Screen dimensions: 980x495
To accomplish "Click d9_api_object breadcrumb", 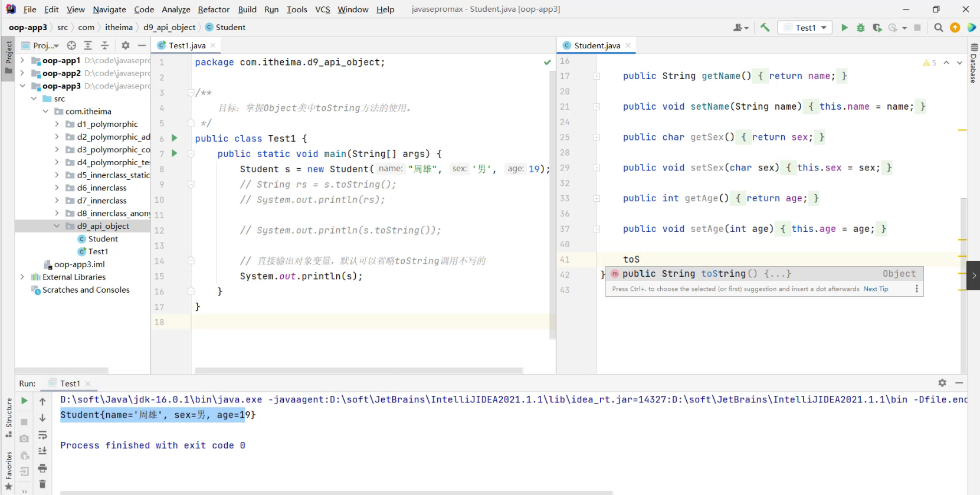I will pyautogui.click(x=169, y=27).
